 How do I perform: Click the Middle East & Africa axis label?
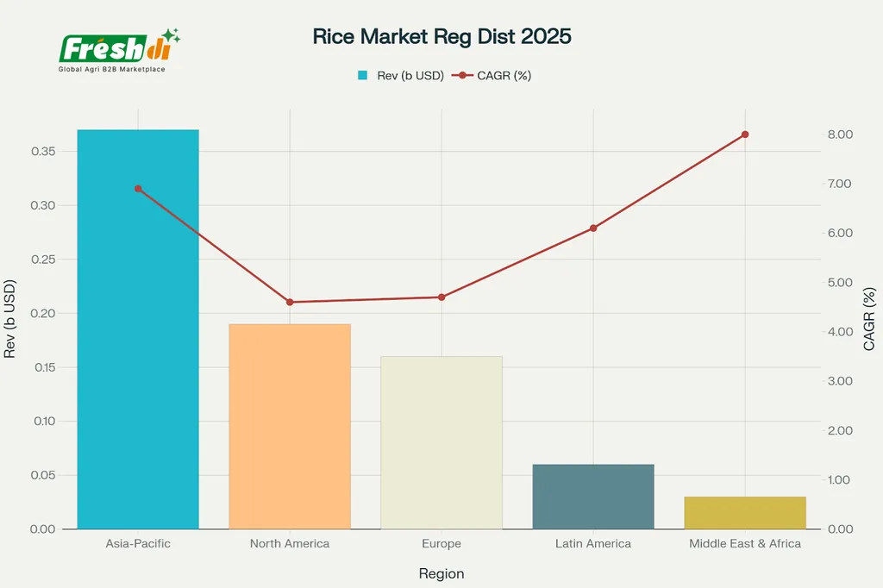point(745,544)
